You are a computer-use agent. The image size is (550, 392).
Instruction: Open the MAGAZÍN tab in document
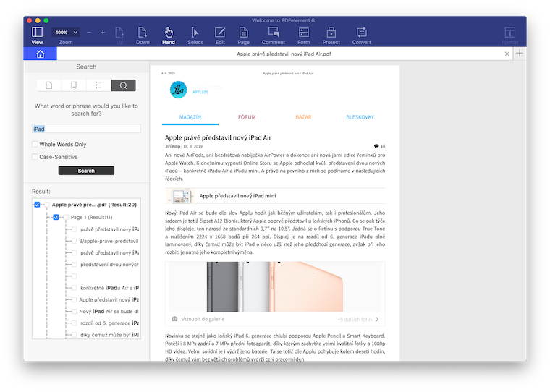[190, 117]
